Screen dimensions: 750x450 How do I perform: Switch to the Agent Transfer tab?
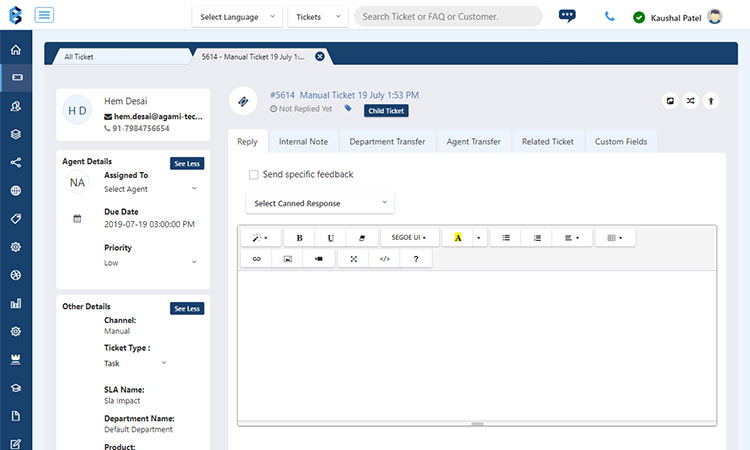point(474,142)
